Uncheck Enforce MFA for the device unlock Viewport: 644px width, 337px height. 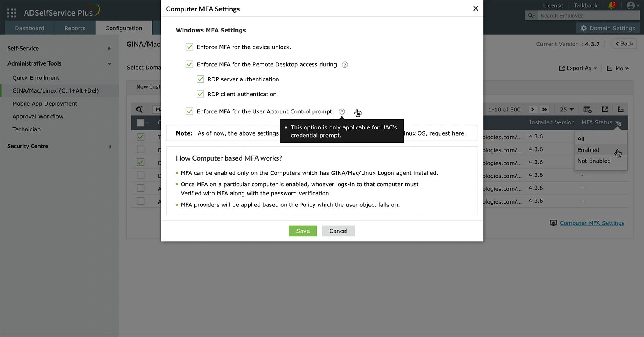189,47
